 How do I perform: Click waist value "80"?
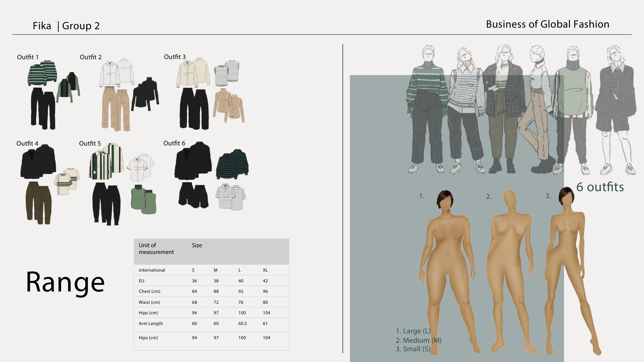(265, 302)
